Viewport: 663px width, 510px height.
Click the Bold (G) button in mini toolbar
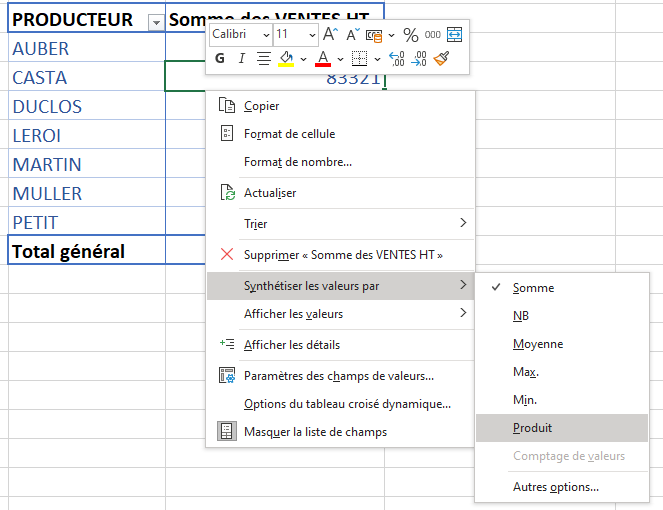click(x=220, y=59)
